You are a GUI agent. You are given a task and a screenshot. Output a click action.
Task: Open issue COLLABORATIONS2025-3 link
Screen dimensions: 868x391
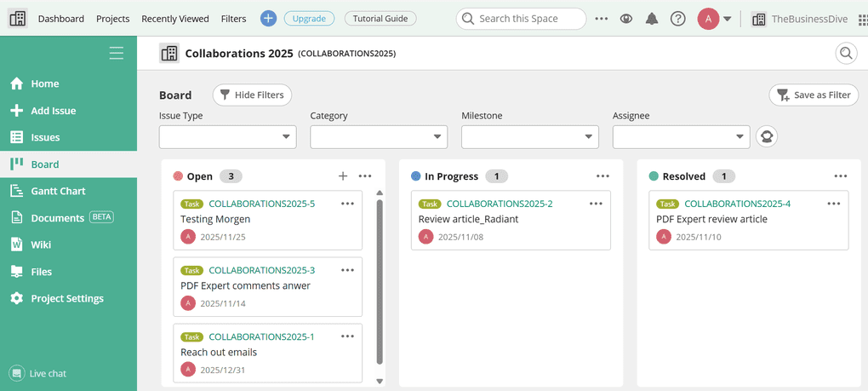click(262, 270)
